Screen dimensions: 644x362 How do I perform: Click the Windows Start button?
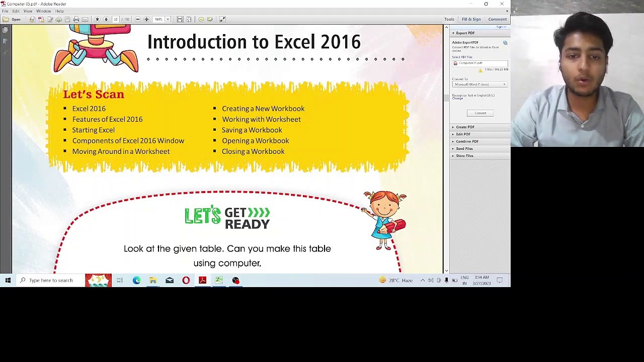8,281
